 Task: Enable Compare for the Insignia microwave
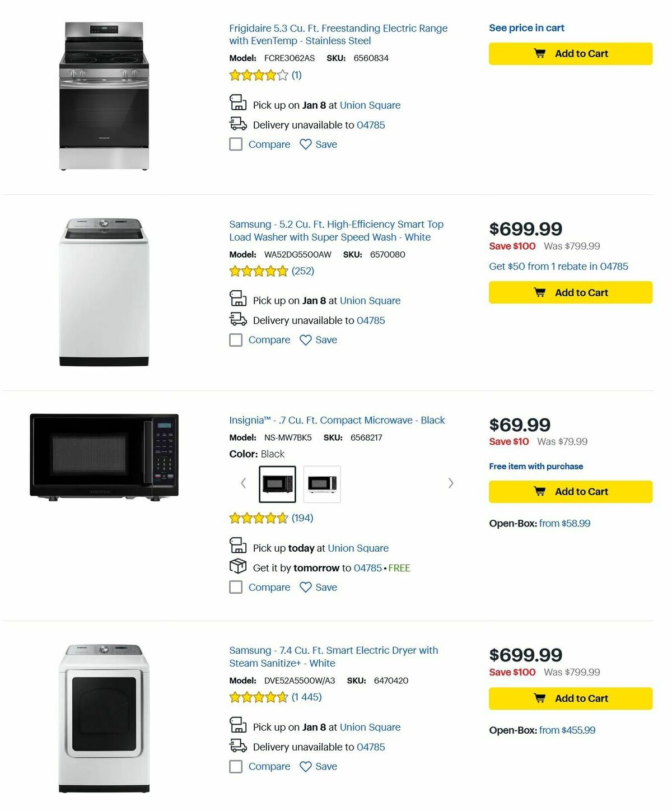236,588
